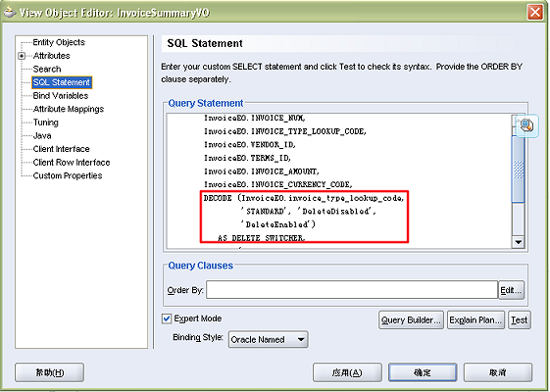Open Custom Properties page
Screen dimensions: 550x392
68,175
